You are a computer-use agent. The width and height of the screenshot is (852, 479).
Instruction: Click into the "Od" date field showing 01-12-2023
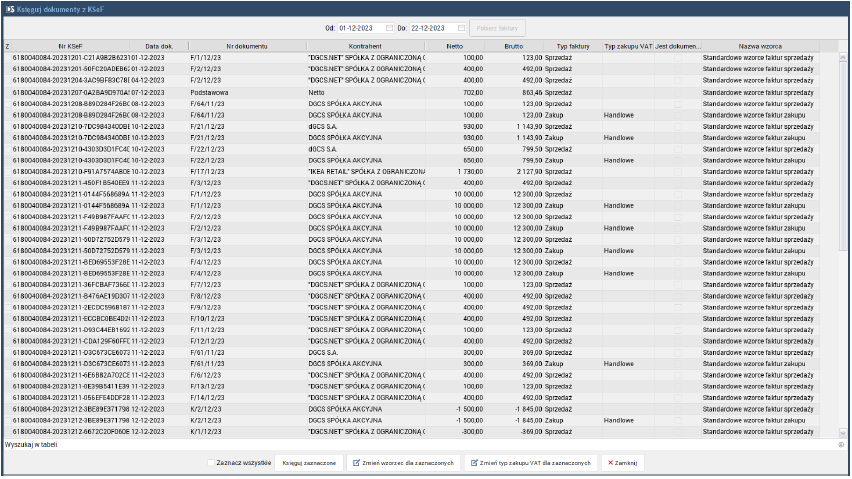(x=360, y=28)
